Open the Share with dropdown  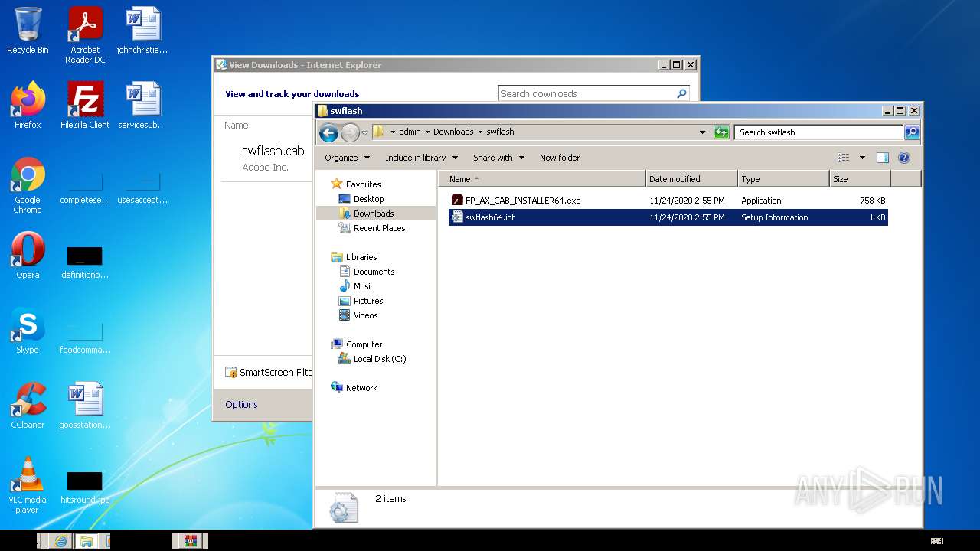[498, 158]
